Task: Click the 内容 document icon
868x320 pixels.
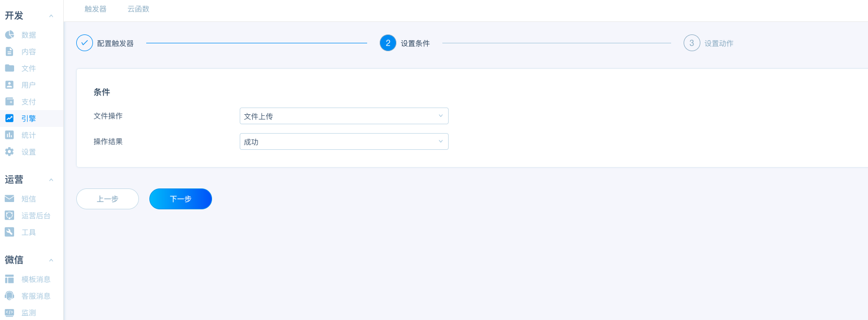Action: (9, 52)
